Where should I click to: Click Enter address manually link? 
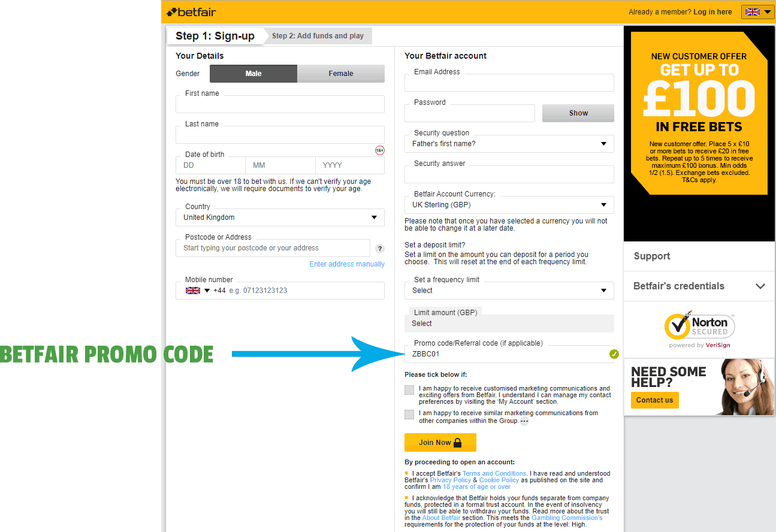click(x=347, y=264)
